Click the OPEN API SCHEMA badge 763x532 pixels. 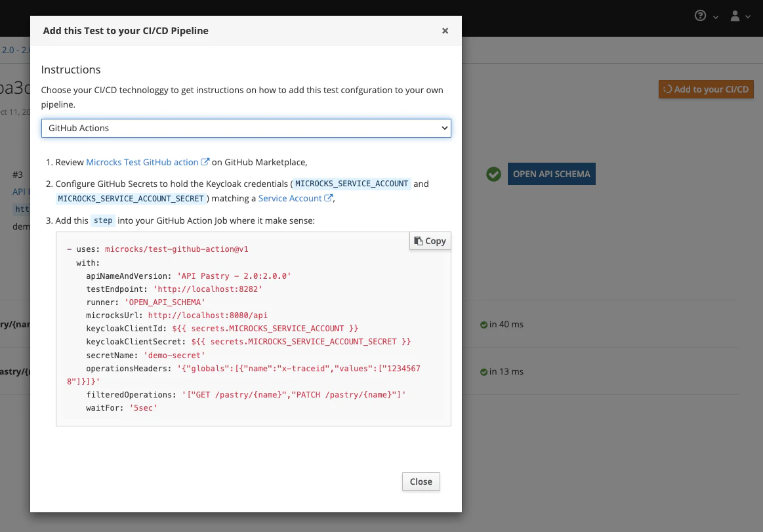[551, 174]
